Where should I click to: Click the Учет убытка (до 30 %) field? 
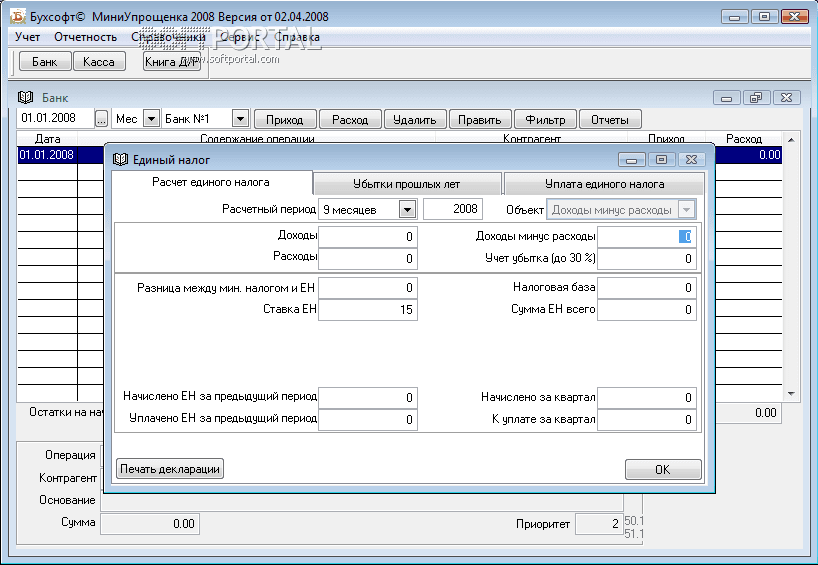tap(647, 259)
